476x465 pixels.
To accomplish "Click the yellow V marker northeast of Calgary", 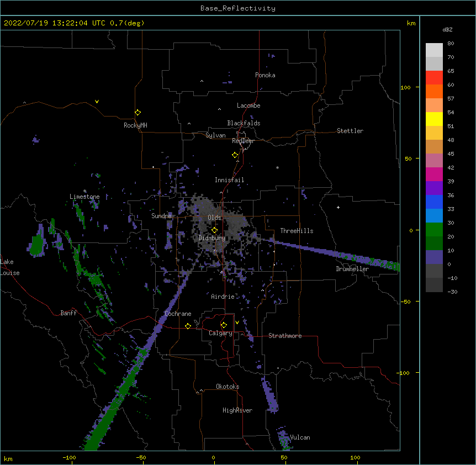I will [x=237, y=323].
